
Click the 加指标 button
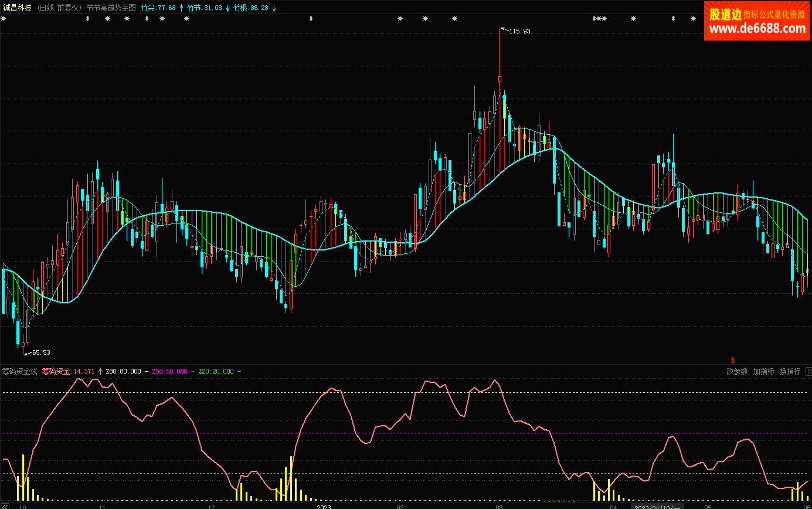coord(763,371)
